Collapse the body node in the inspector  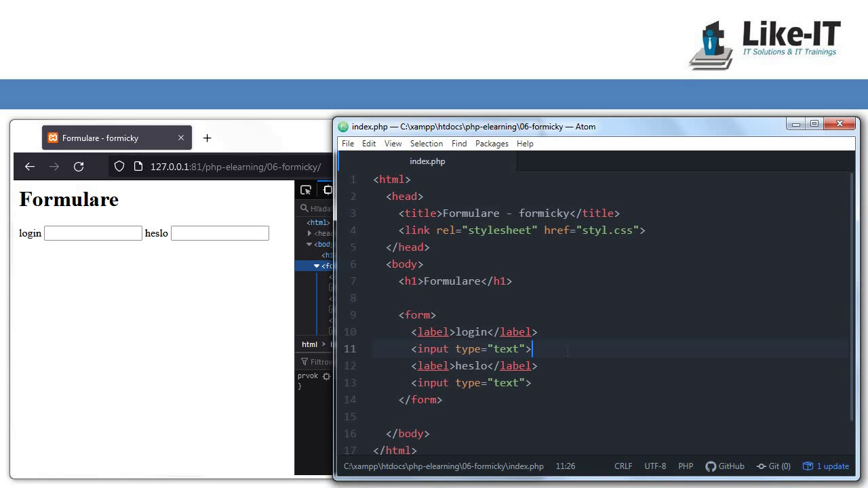pos(310,244)
